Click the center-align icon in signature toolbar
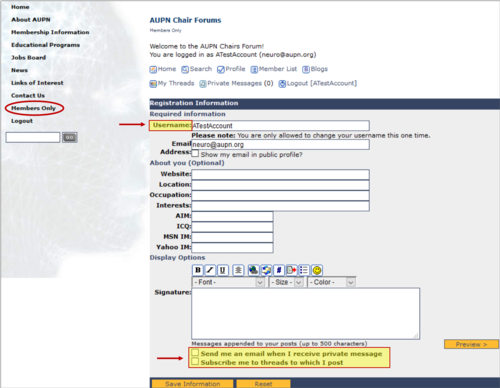This screenshot has width=500, height=388. (238, 270)
